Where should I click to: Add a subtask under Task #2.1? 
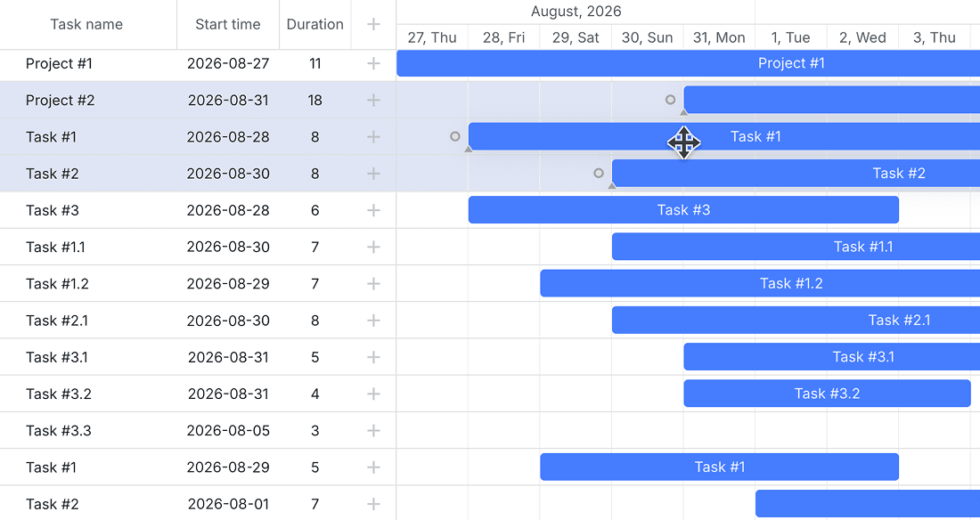373,321
